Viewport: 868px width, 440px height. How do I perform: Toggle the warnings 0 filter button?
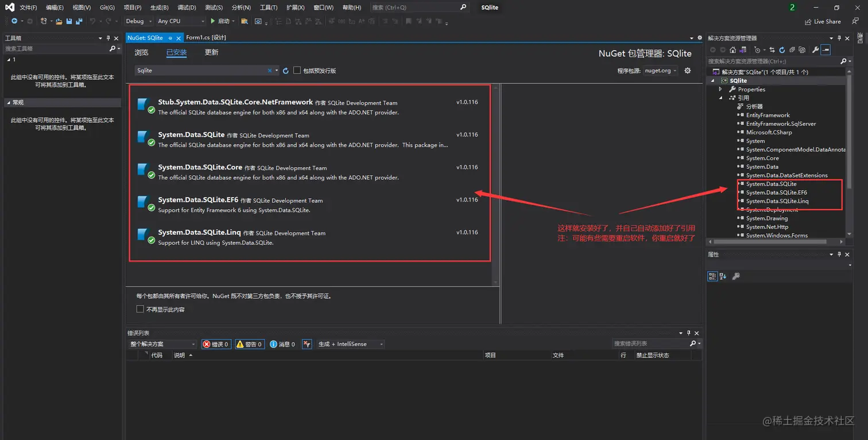pyautogui.click(x=250, y=344)
